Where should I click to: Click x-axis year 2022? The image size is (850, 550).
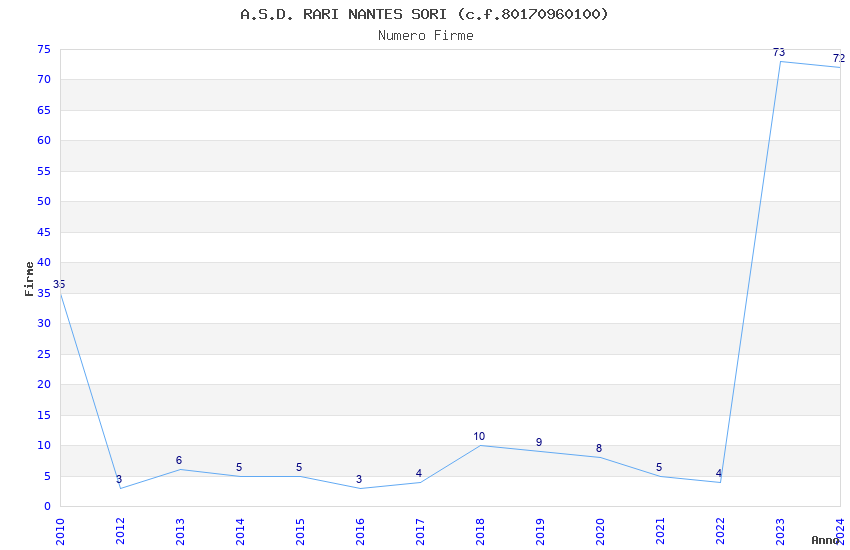[720, 532]
